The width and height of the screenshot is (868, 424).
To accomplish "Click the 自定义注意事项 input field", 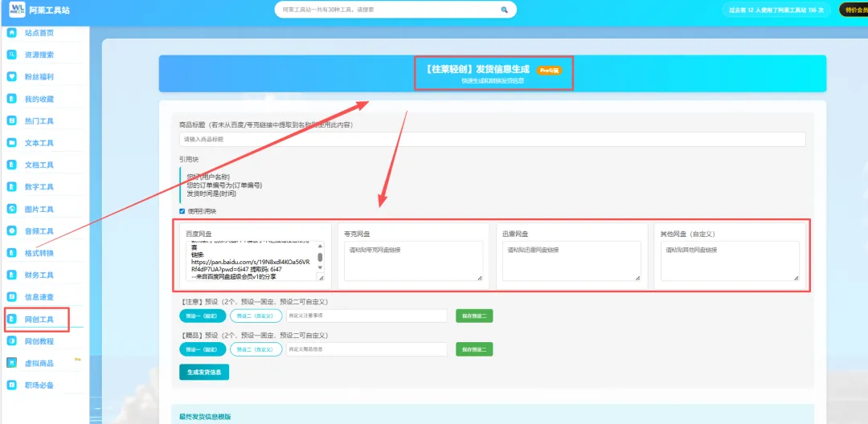I will coord(366,316).
